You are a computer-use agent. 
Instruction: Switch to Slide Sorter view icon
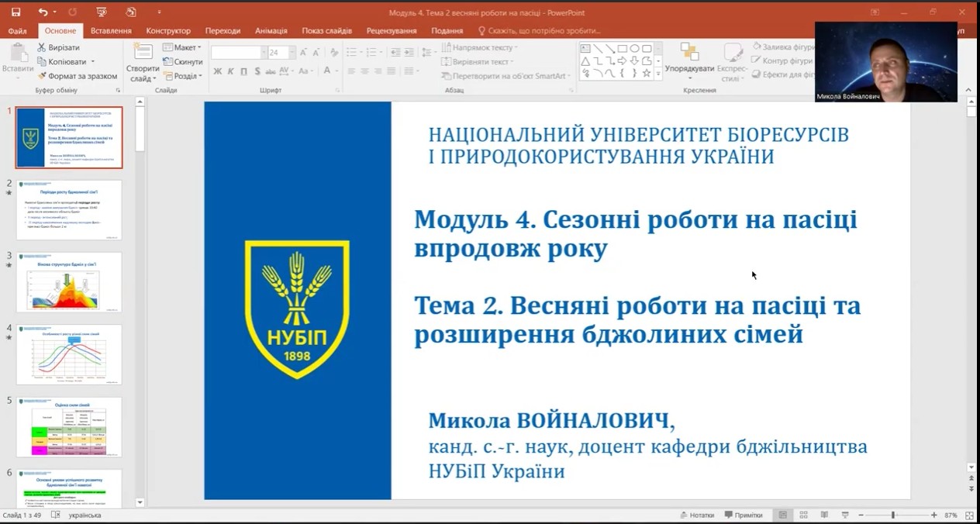point(804,515)
